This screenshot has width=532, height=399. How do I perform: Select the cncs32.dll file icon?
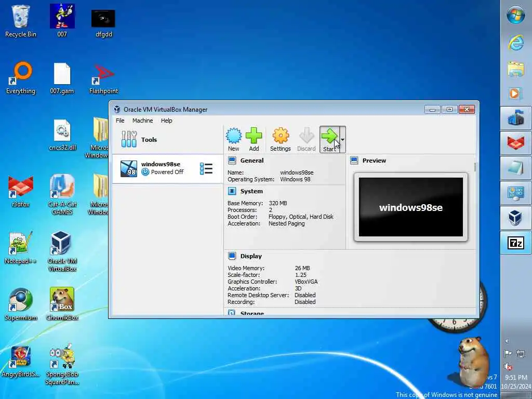pos(62,135)
